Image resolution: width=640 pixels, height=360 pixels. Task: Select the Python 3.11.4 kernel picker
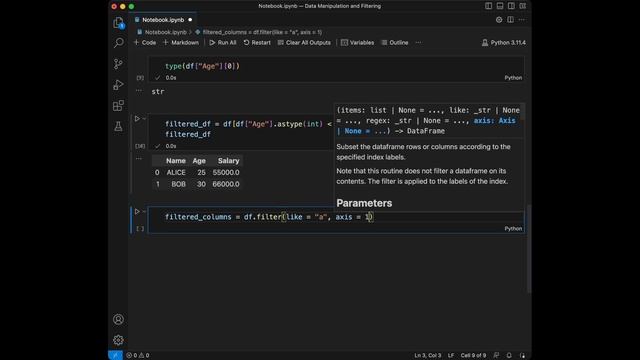click(504, 42)
